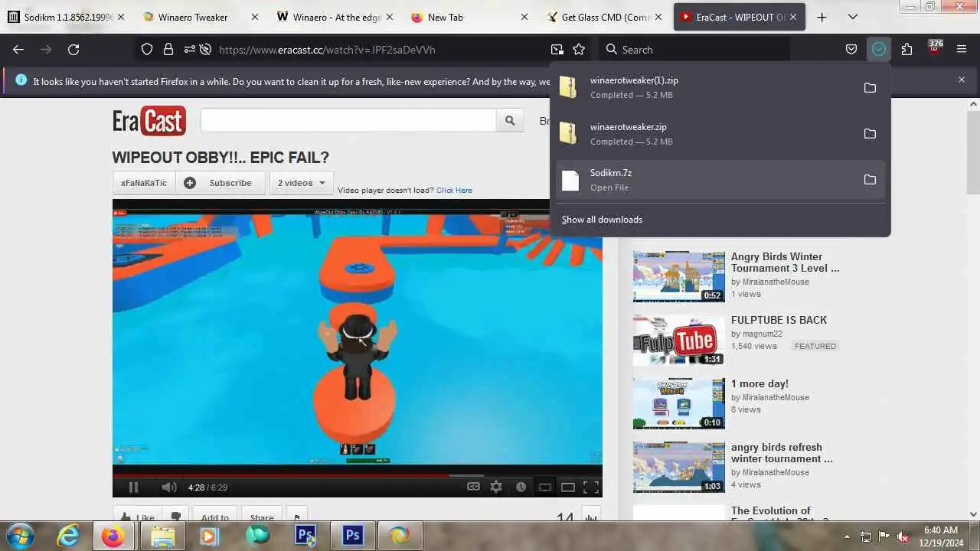Mute the video using the speaker icon
The image size is (980, 551).
[x=169, y=487]
